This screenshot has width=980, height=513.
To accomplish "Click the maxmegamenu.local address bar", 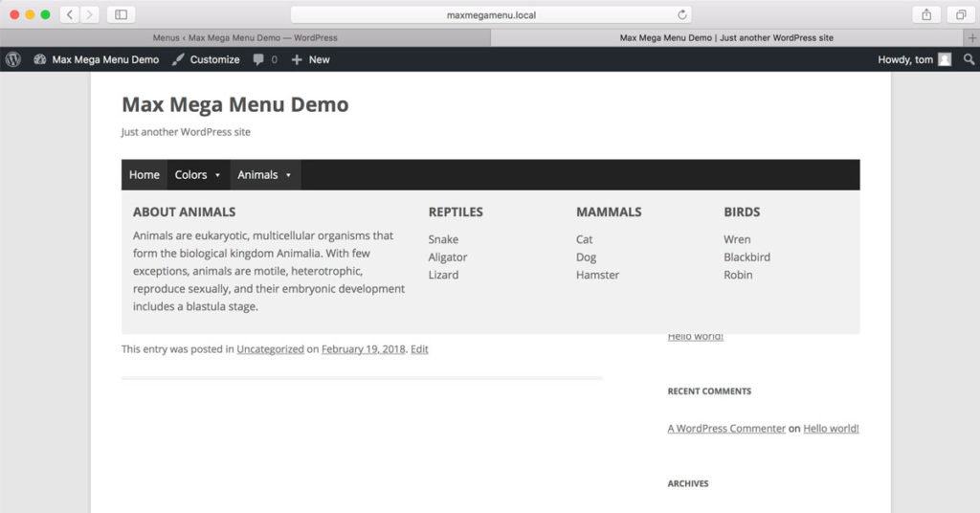I will coord(491,14).
